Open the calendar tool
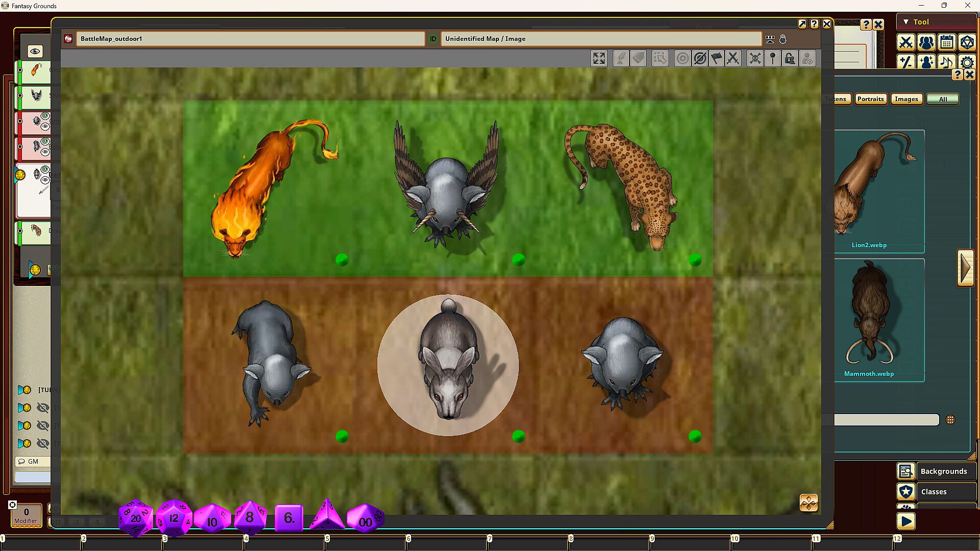This screenshot has width=980, height=551. tap(946, 42)
